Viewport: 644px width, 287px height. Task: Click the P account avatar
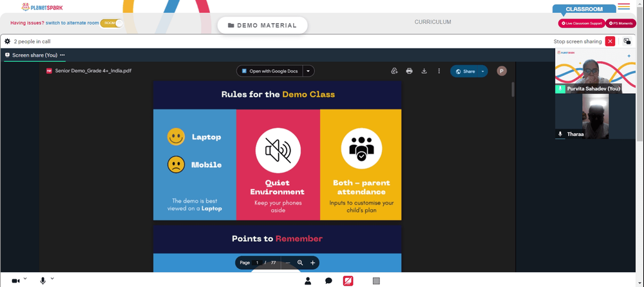tap(502, 71)
